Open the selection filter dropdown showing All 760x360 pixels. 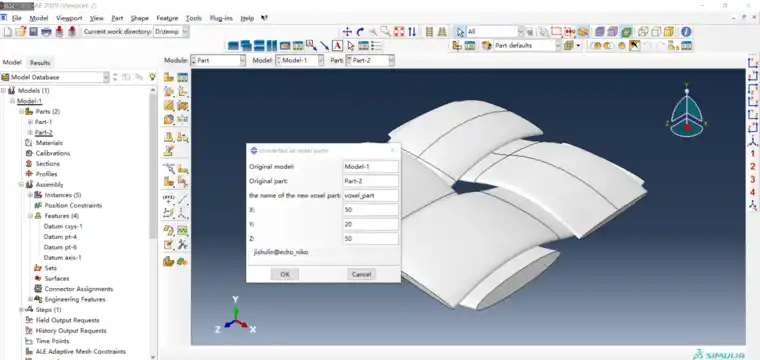point(520,32)
